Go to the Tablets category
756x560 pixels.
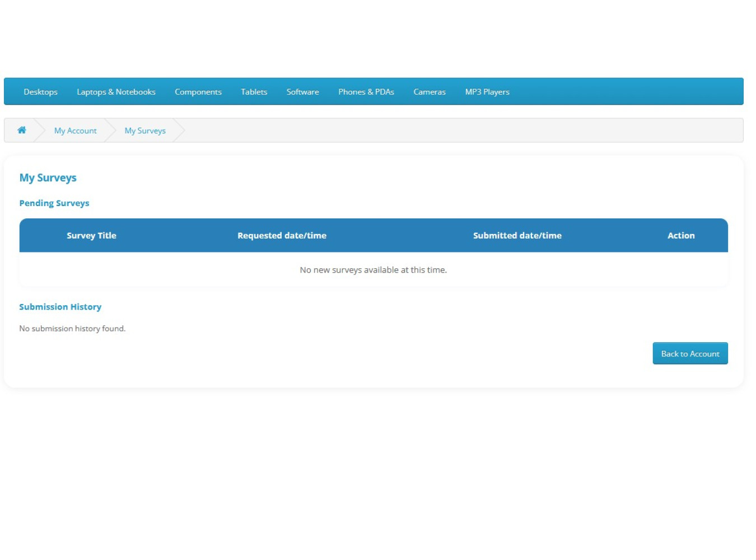point(254,92)
